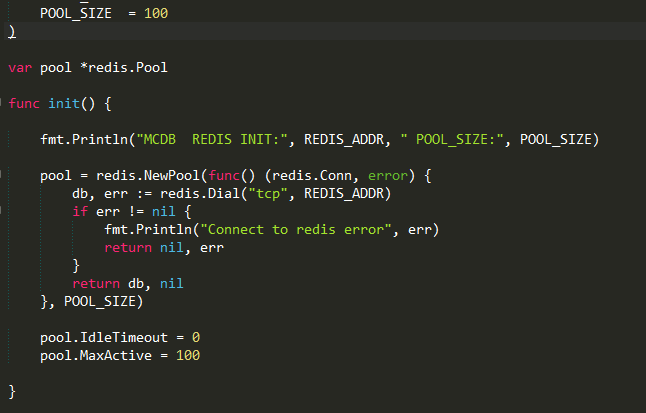Click 'IdleTimeout' field name
Image resolution: width=646 pixels, height=413 pixels.
point(124,337)
